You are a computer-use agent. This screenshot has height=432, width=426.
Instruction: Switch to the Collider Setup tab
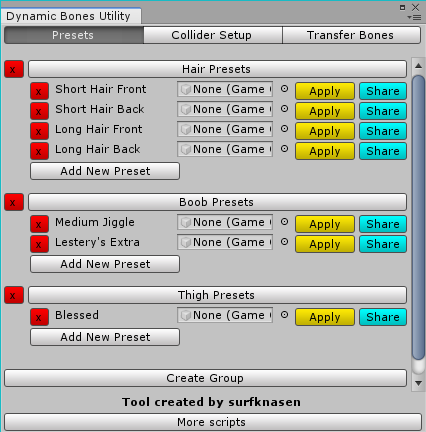(x=213, y=35)
